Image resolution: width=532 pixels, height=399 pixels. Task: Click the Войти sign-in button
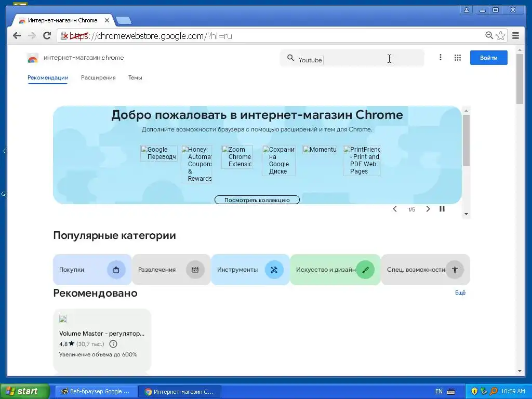pyautogui.click(x=488, y=58)
